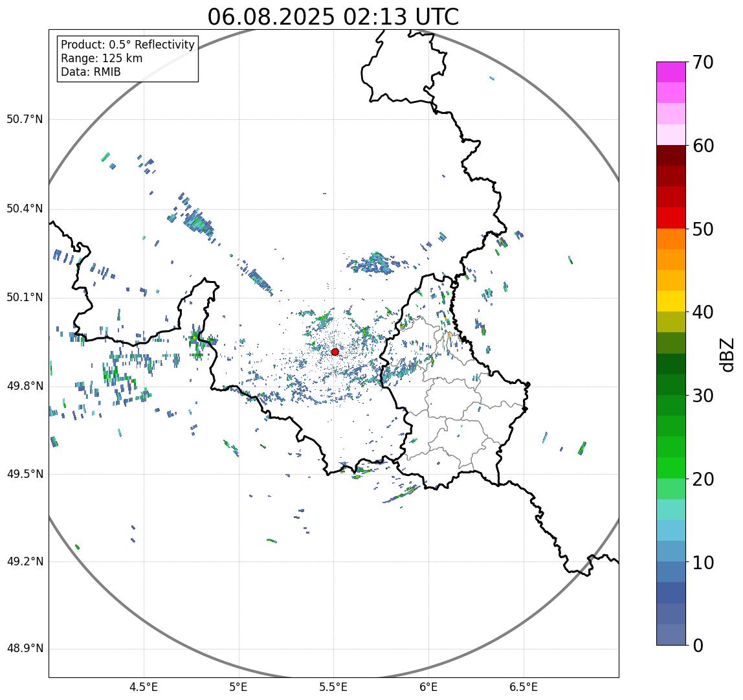743x700 pixels.
Task: Click the darkest green colorbar segment near 34 dBZ
Action: tap(671, 364)
